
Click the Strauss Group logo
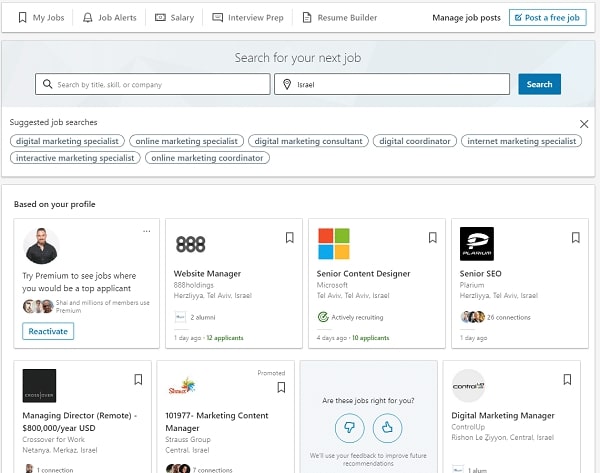tap(182, 386)
